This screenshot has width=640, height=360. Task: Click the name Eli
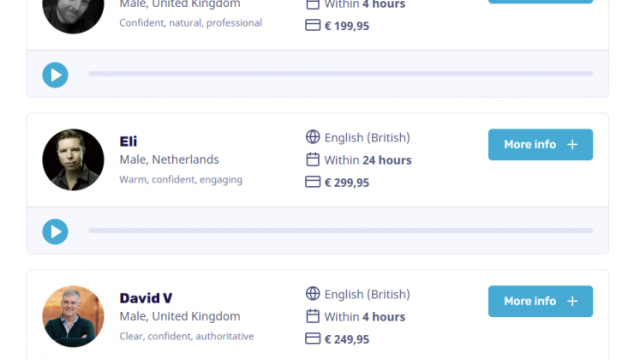128,141
